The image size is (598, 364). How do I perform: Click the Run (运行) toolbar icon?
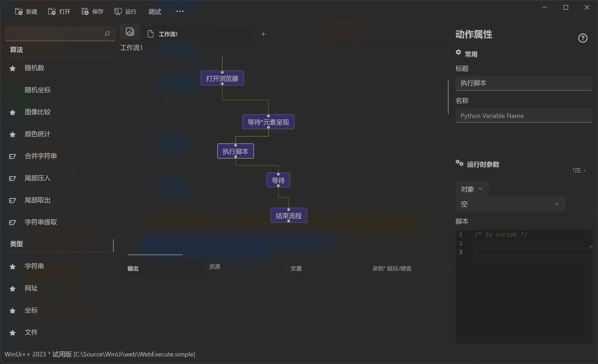pyautogui.click(x=118, y=11)
